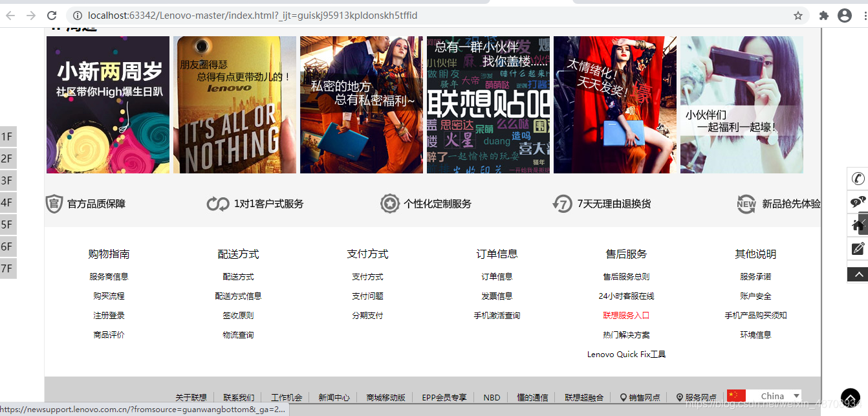
Task: Open the edit feedback pencil icon
Action: tap(858, 248)
